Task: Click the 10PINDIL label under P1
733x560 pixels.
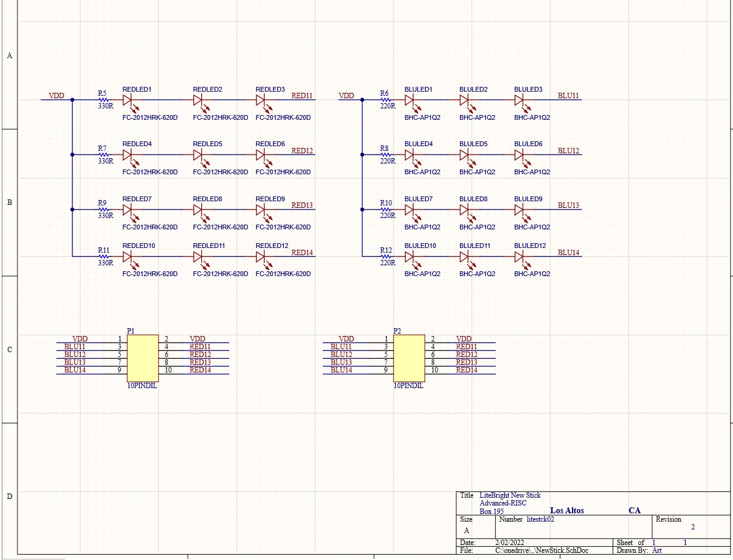Action: [142, 386]
